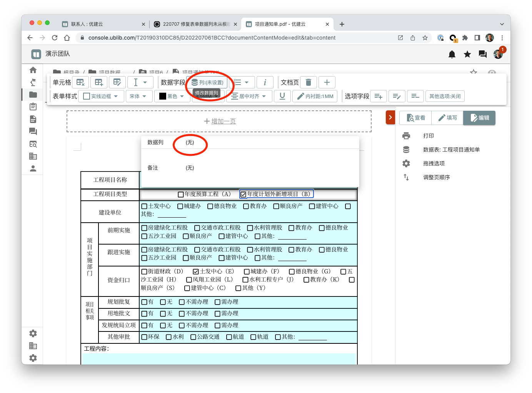This screenshot has width=532, height=393.
Task: Click the printer icon beside 打印
Action: (406, 136)
